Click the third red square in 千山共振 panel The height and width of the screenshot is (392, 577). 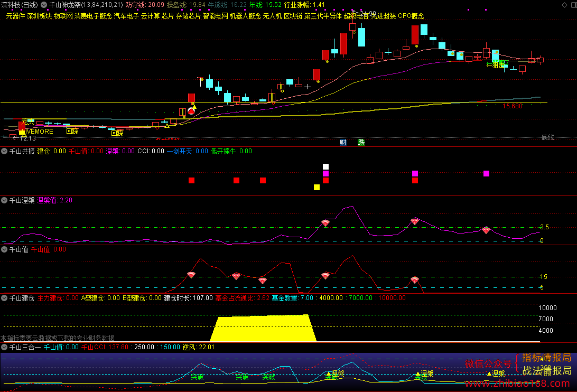[x=263, y=180]
